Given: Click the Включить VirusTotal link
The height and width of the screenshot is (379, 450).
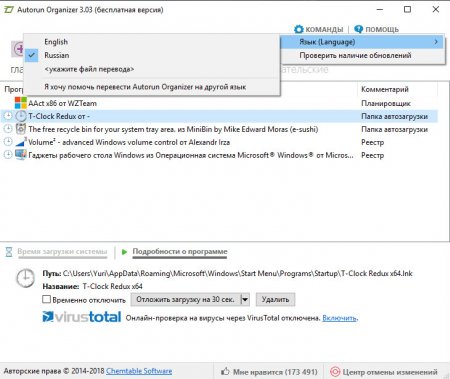Looking at the screenshot, I should click(x=339, y=318).
